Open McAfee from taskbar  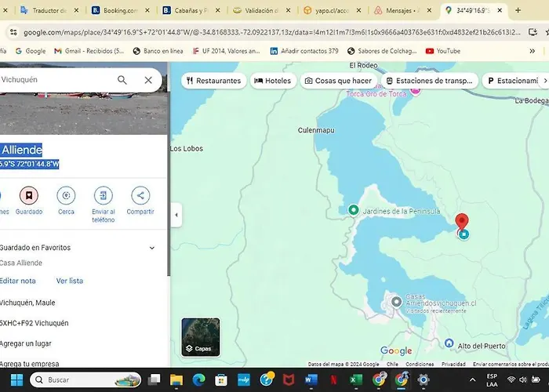(x=289, y=379)
